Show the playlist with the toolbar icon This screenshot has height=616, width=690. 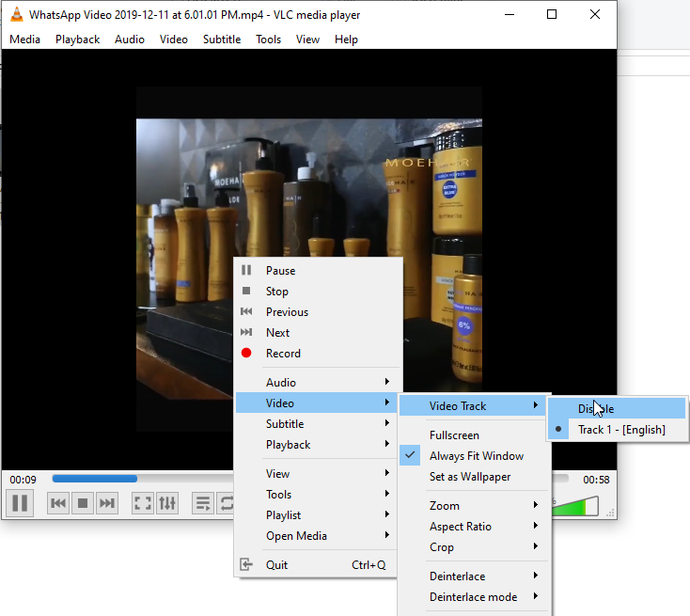pyautogui.click(x=203, y=503)
